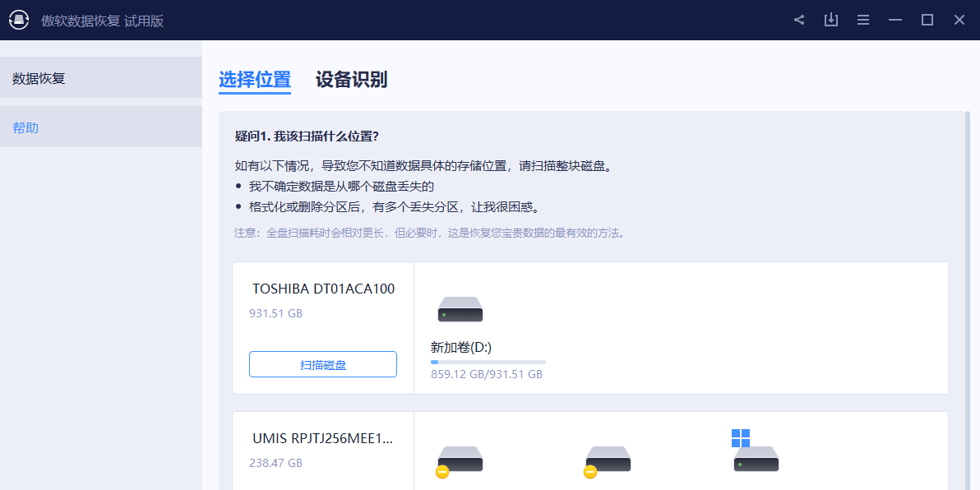Open the hamburger menu icon
This screenshot has height=490, width=980.
[x=862, y=19]
